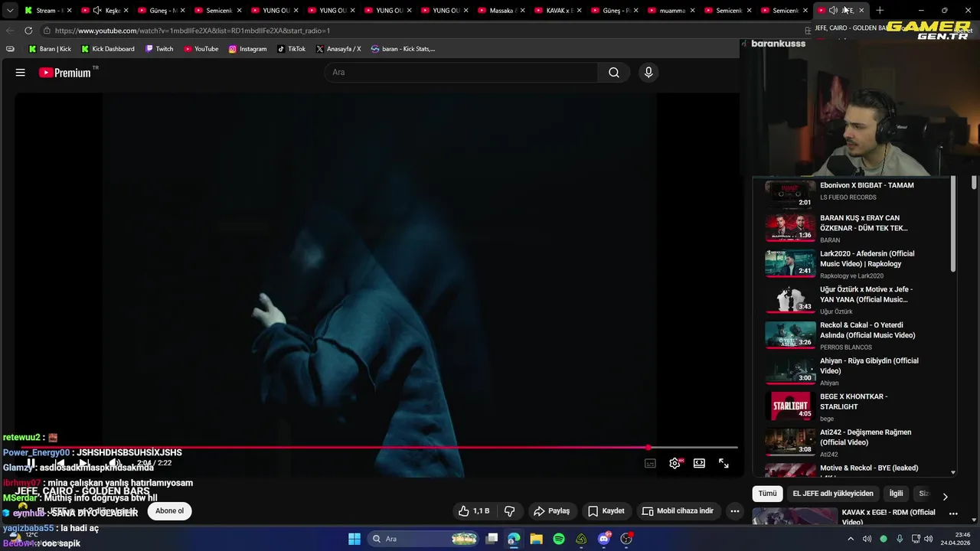Toggle subtitles in the video player

(x=650, y=463)
